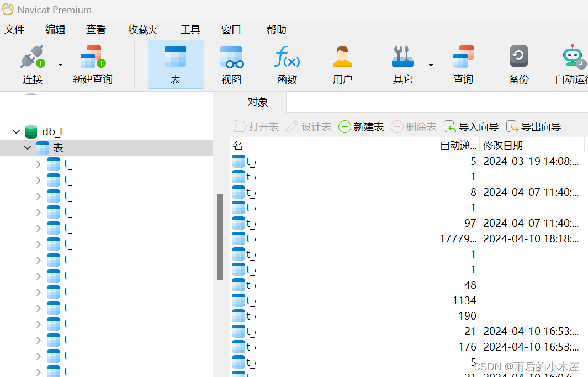Click the 导出向导 button
Viewport: 588px width, 377px height.
pos(533,126)
